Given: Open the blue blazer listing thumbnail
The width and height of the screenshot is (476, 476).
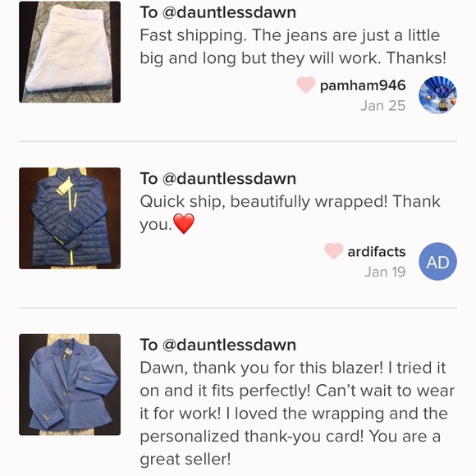Looking at the screenshot, I should pos(70,385).
